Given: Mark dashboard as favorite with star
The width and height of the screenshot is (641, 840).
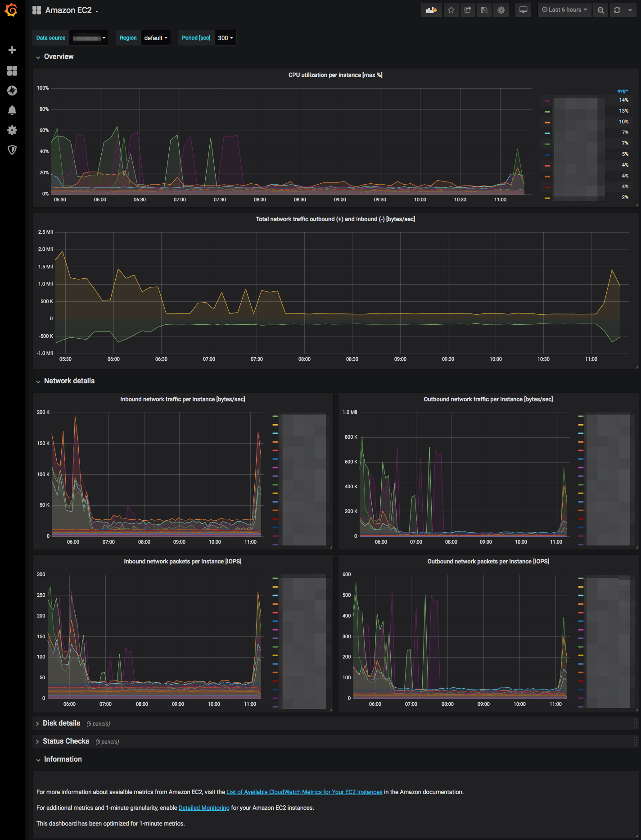Looking at the screenshot, I should pyautogui.click(x=451, y=10).
